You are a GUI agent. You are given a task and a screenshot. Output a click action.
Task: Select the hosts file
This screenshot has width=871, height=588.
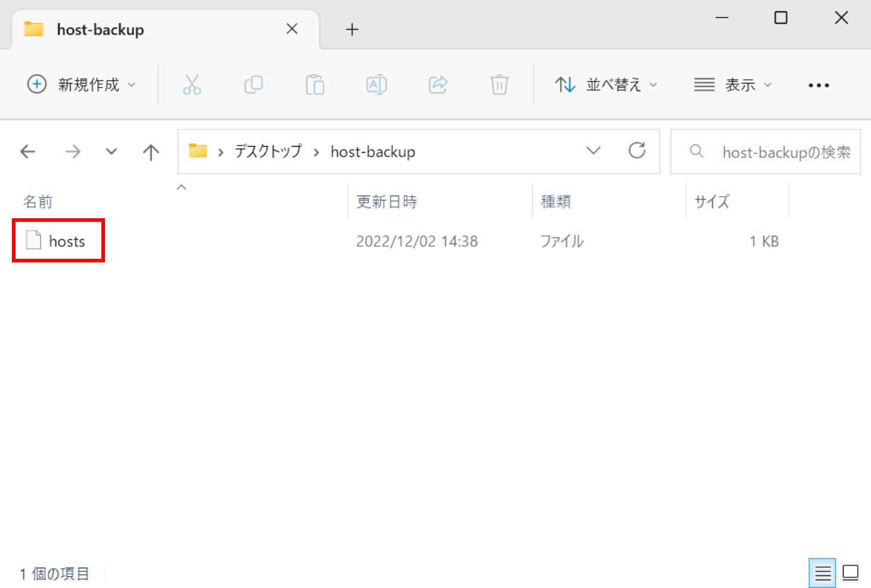[66, 241]
